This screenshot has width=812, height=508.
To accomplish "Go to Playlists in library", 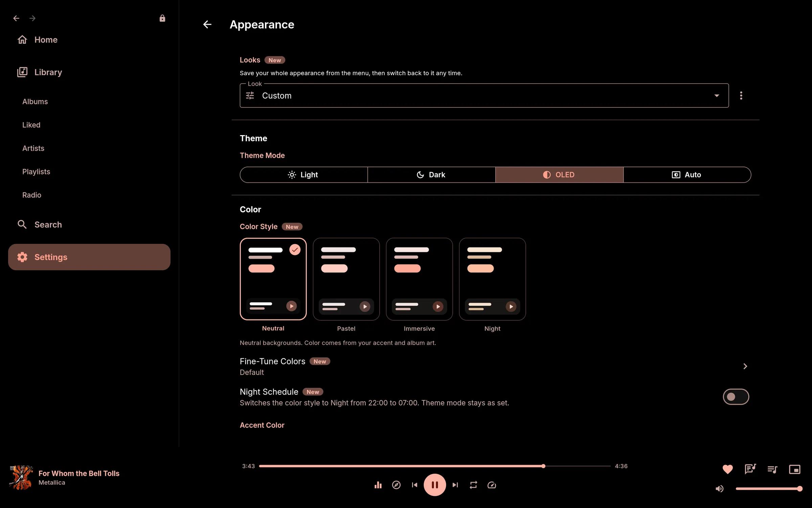I will (x=36, y=172).
